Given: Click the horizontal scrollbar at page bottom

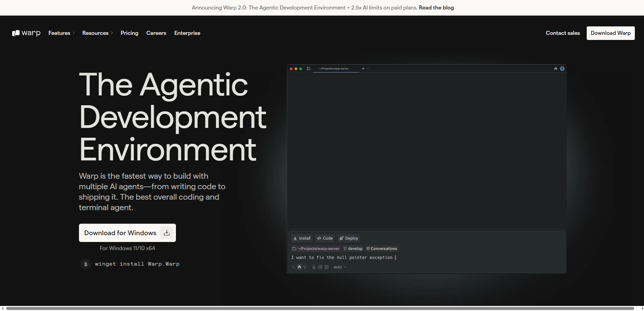Looking at the screenshot, I should pyautogui.click(x=320, y=308).
